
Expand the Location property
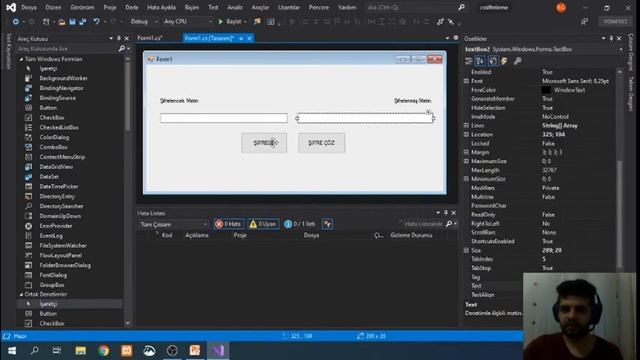[467, 134]
